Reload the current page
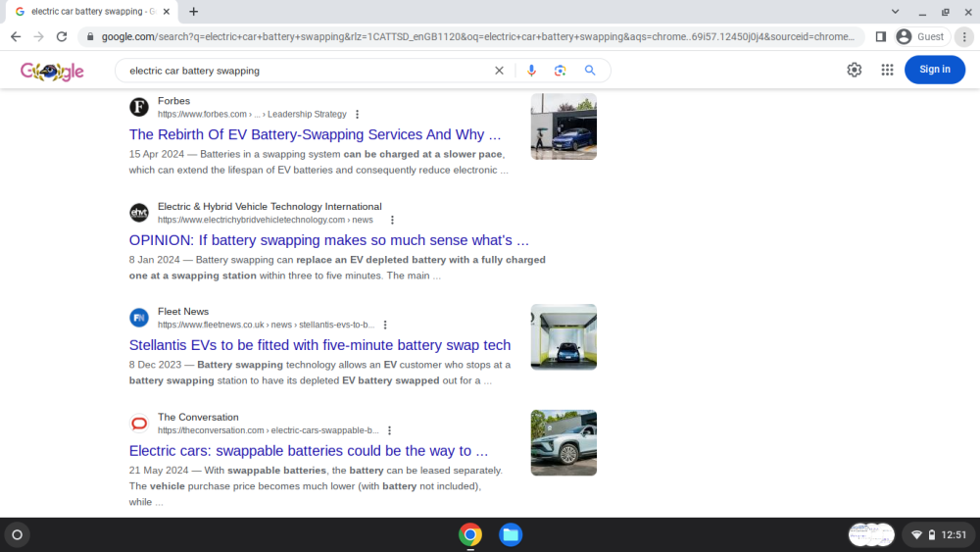This screenshot has width=980, height=552. tap(62, 37)
